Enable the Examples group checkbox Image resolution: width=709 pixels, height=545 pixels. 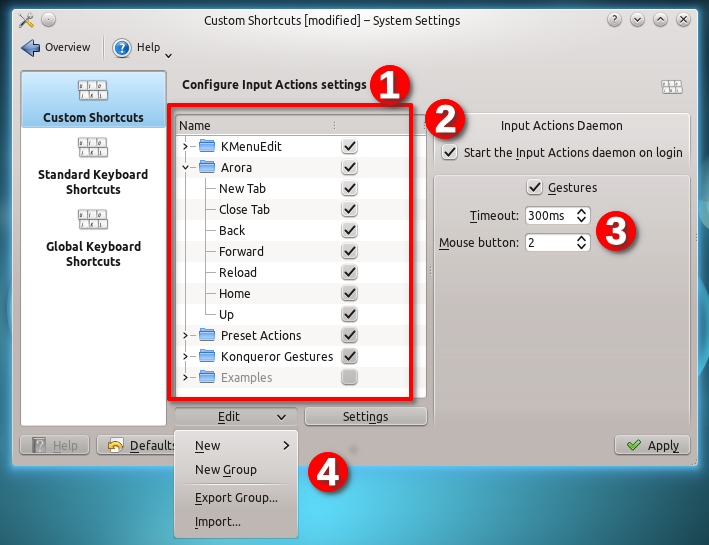coord(349,377)
